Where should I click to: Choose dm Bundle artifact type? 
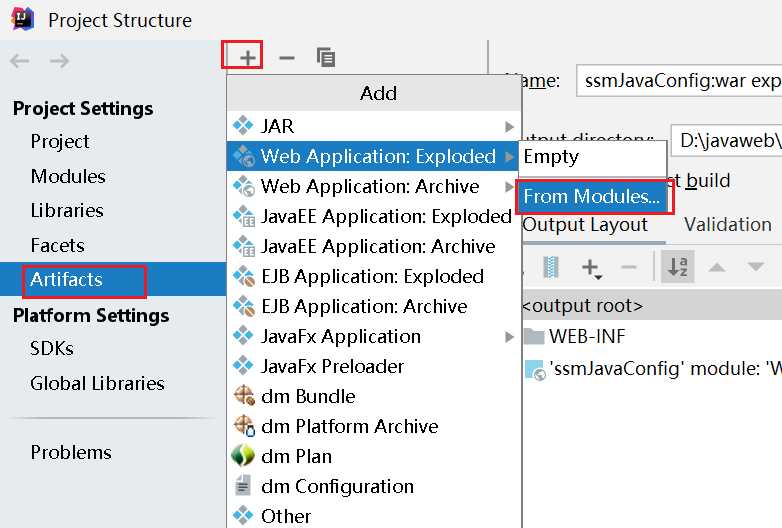coord(374,396)
